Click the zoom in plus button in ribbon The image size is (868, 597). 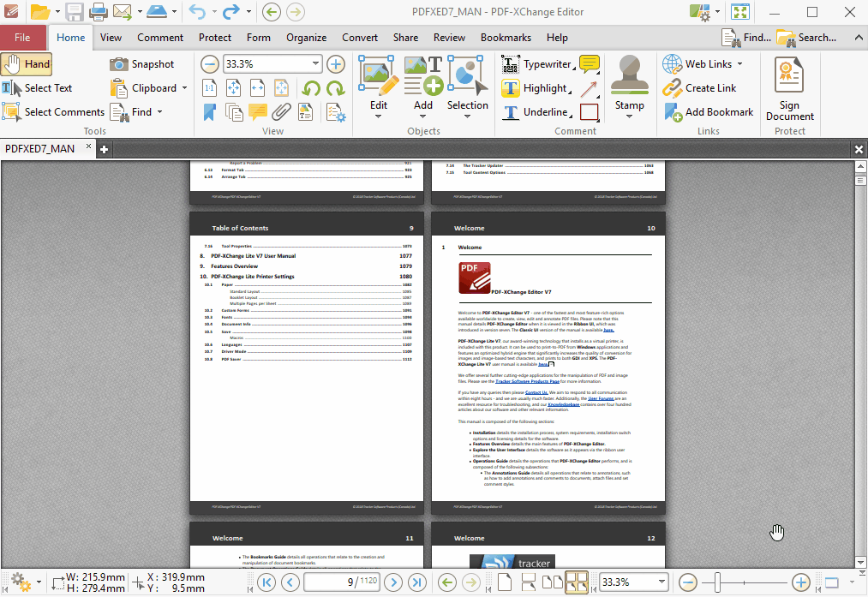(x=336, y=64)
